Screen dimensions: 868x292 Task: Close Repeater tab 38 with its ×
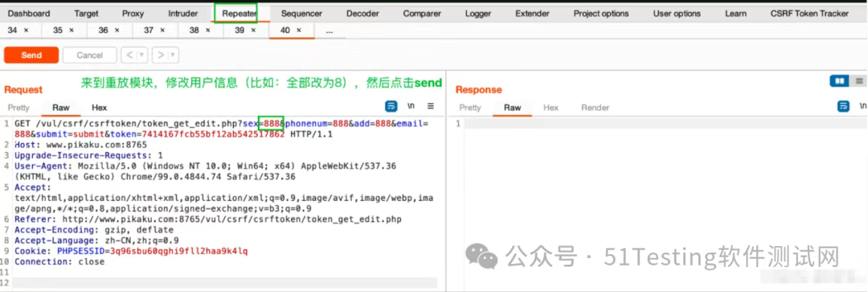tap(207, 31)
